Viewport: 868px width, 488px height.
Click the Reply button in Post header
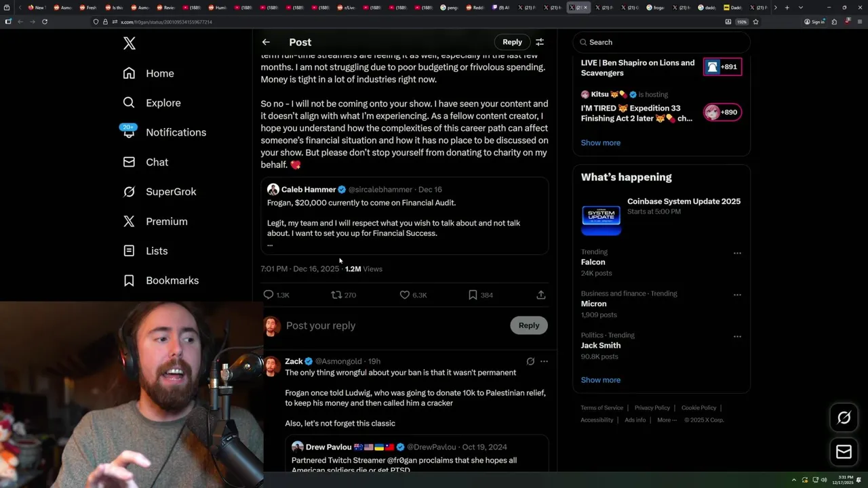pyautogui.click(x=512, y=42)
